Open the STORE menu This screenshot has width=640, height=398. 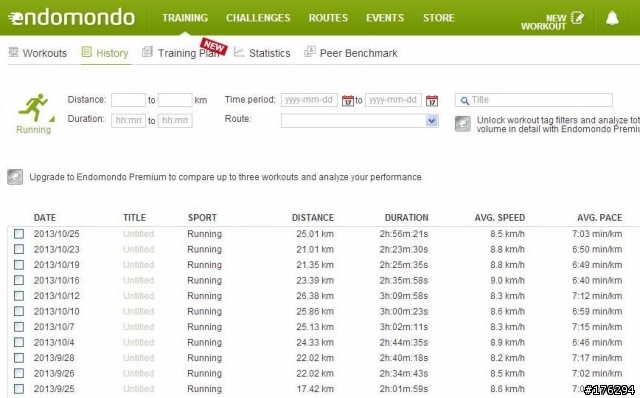[x=439, y=18]
